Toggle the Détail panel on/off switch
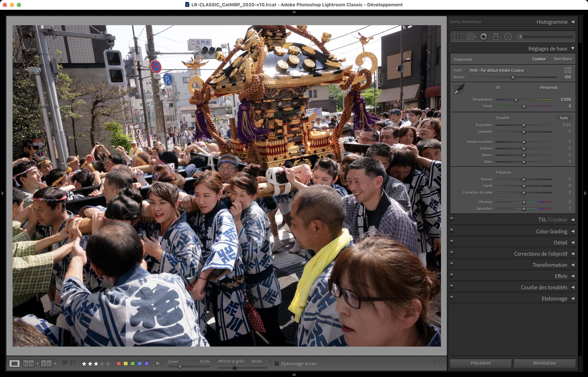Screen dimensions: 588x377 (x=452, y=242)
